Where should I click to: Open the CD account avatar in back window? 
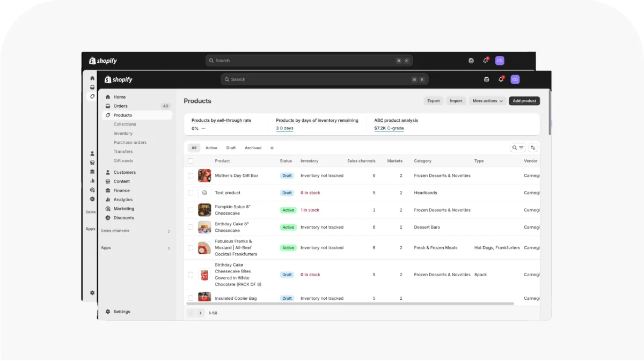coord(500,61)
